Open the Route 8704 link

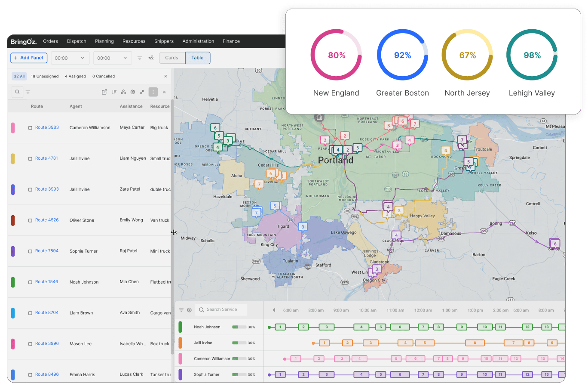(47, 313)
